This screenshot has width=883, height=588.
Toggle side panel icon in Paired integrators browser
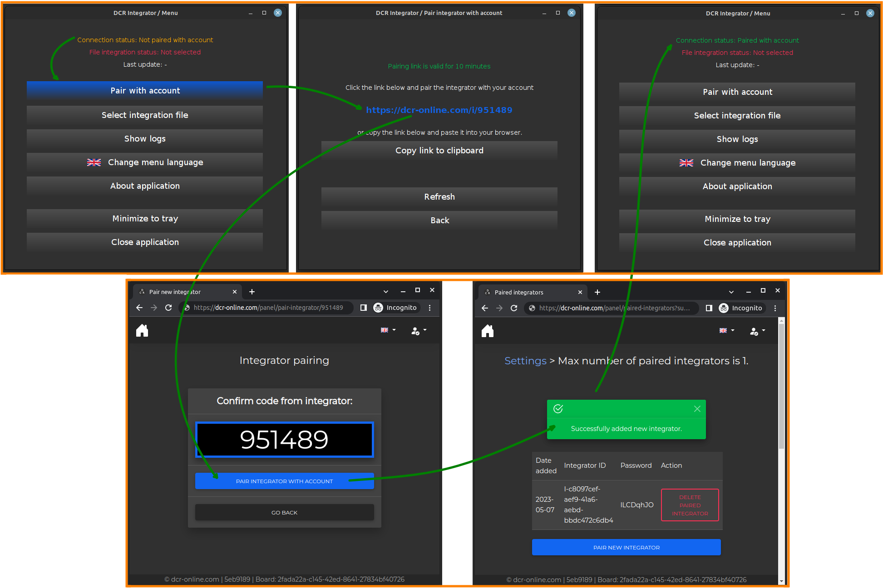709,308
